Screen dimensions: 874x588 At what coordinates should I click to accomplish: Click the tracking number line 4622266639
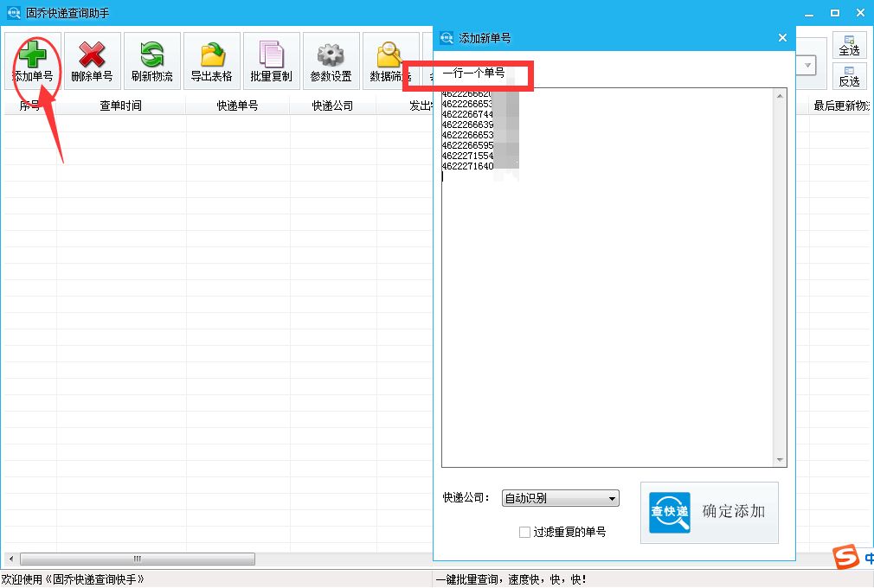coord(467,125)
